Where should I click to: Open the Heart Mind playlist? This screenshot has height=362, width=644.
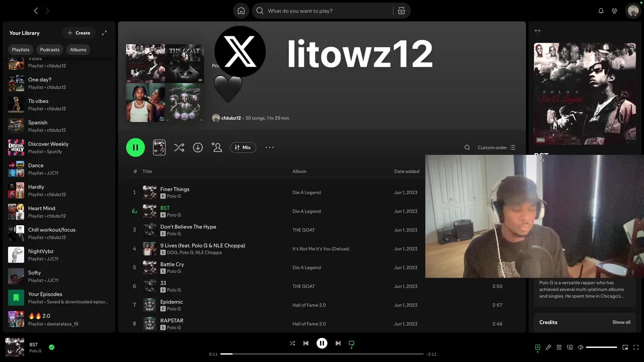(59, 212)
